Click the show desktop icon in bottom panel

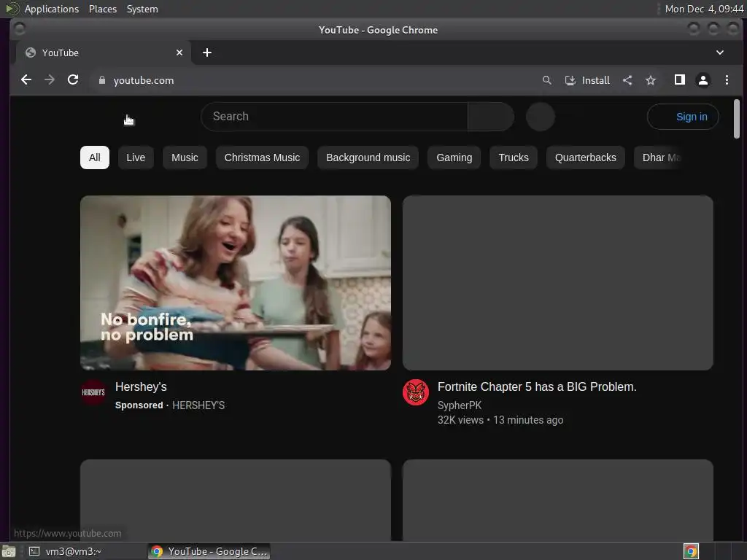(x=9, y=551)
